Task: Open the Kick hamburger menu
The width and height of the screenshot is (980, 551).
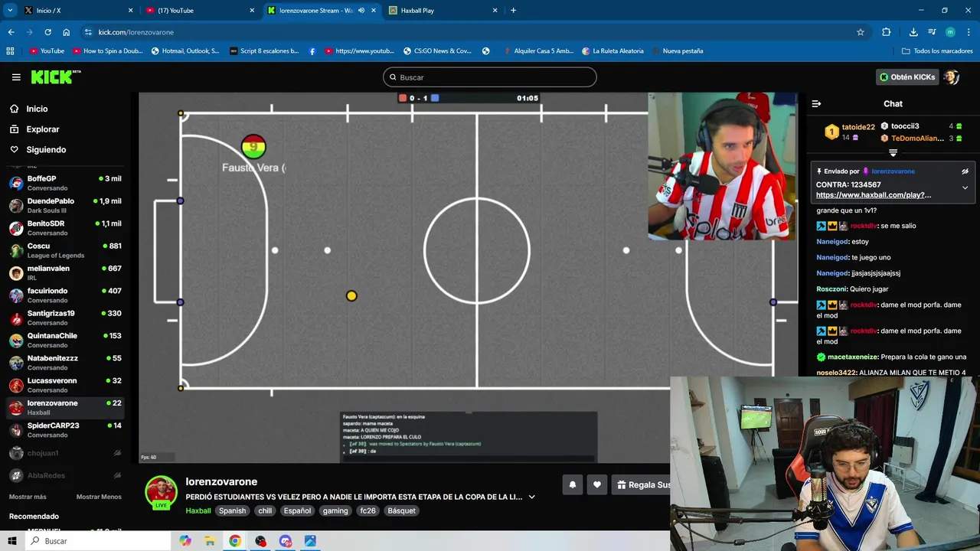Action: (16, 77)
